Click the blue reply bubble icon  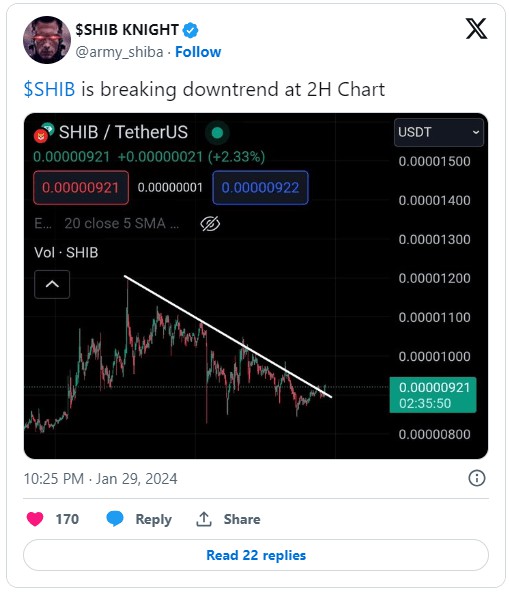click(115, 518)
